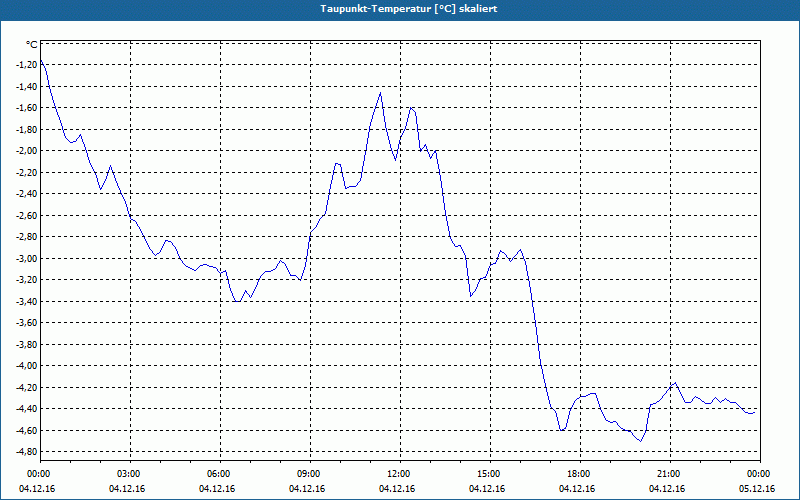Click the '-3,00' y-axis label
800x500 pixels.
[28, 258]
